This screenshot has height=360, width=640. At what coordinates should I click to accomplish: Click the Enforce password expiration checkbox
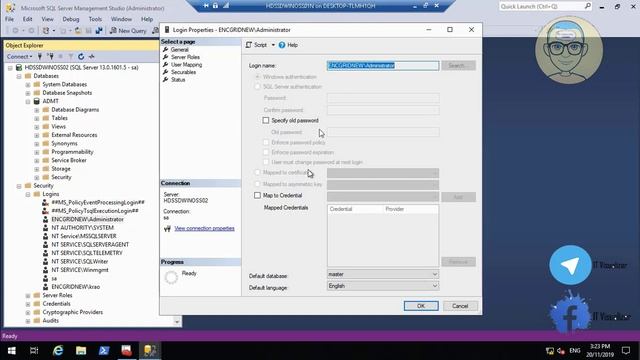pos(266,152)
